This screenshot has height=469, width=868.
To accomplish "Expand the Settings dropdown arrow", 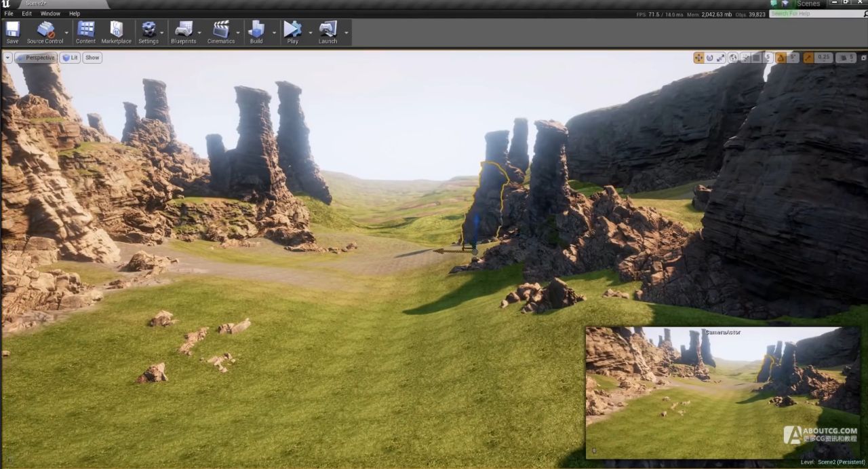I will [163, 33].
